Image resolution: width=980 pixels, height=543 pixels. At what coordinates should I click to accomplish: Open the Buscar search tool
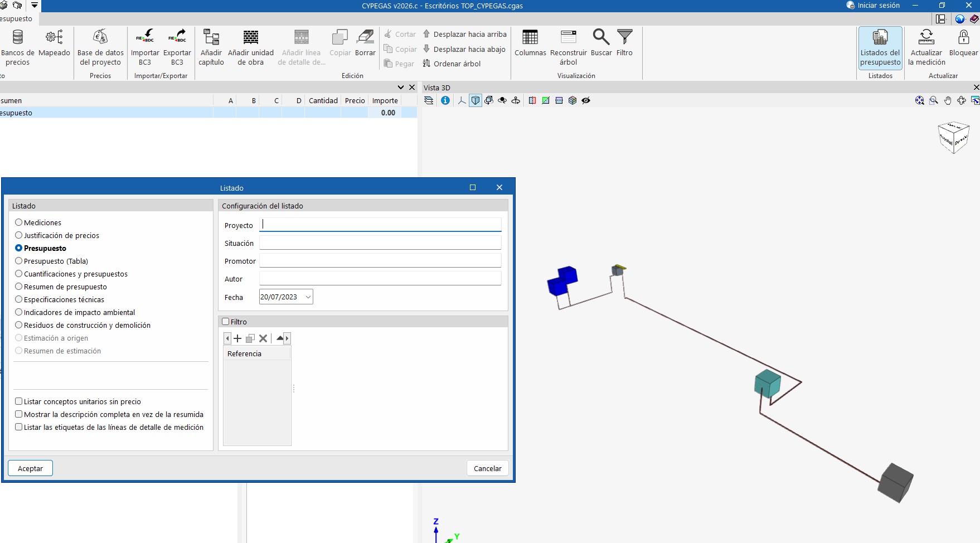[601, 43]
